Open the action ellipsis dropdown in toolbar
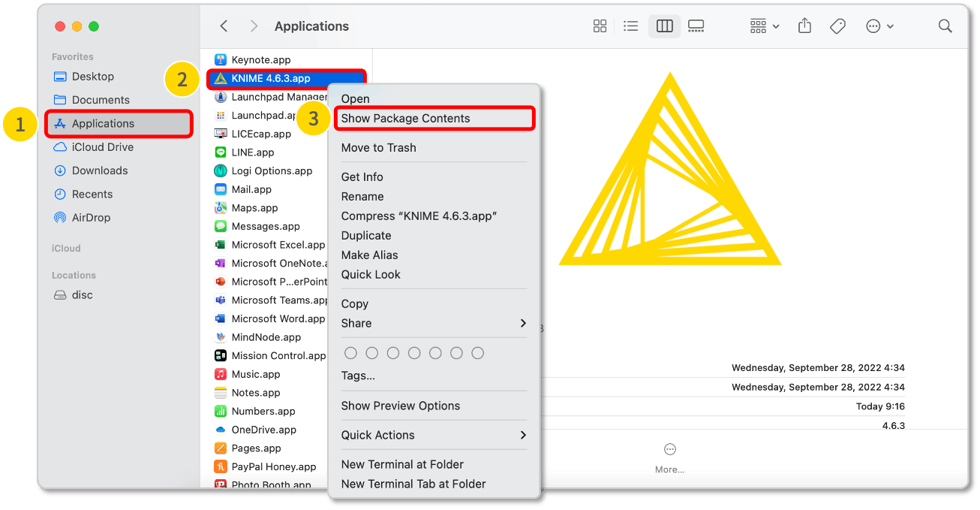The height and width of the screenshot is (510, 980). coord(879,26)
